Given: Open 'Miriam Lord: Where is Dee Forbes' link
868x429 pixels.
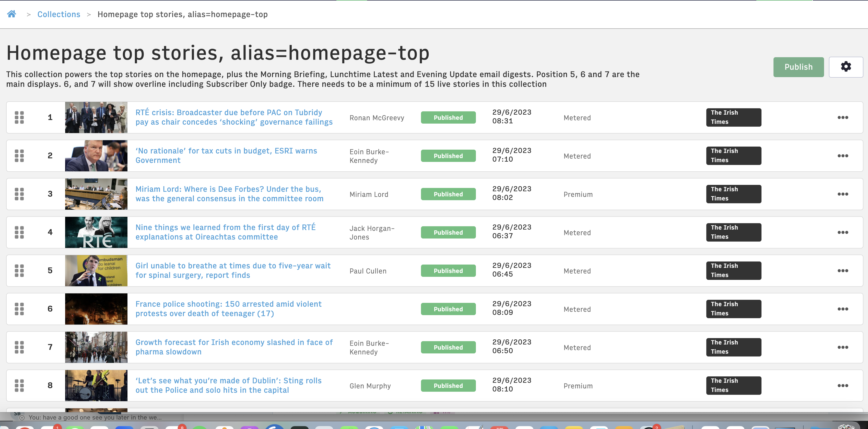Looking at the screenshot, I should (x=229, y=194).
